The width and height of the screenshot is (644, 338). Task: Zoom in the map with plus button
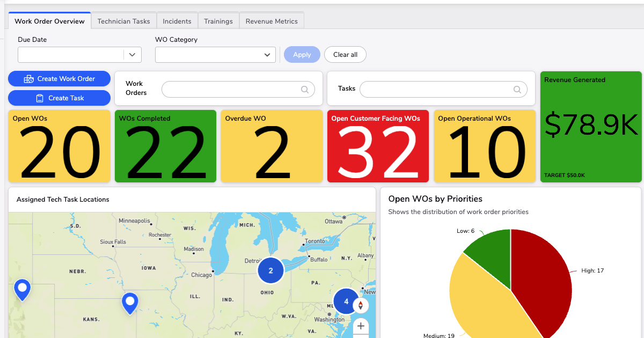click(x=361, y=326)
